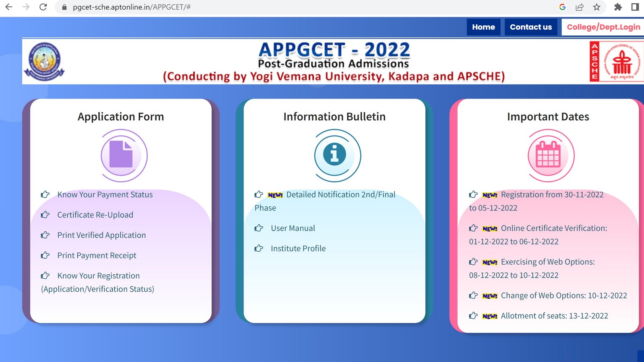Click NEW badge beside Online Certificate Verification
This screenshot has width=644, height=362.
[490, 229]
